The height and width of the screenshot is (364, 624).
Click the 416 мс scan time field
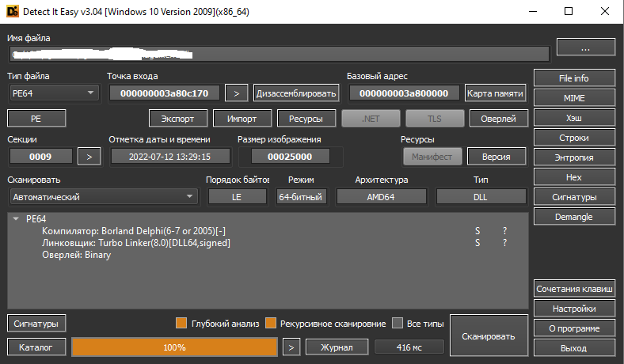409,347
